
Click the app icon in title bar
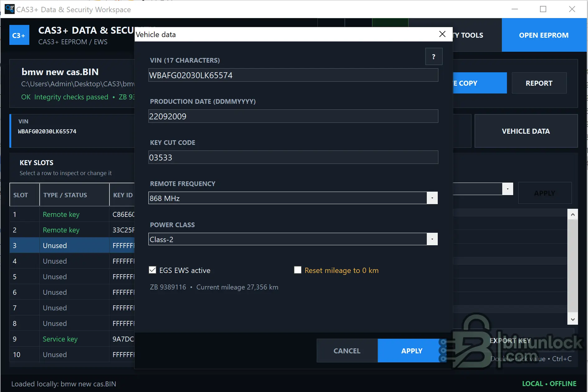9,9
